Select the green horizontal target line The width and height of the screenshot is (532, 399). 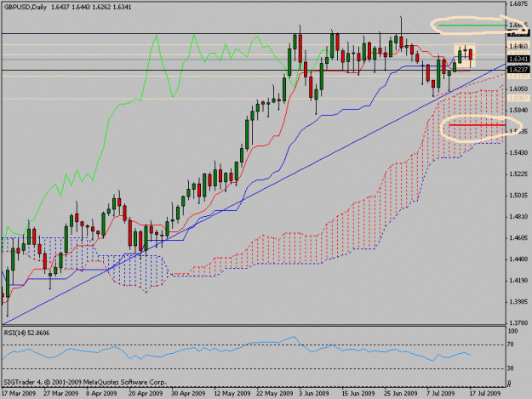click(472, 26)
